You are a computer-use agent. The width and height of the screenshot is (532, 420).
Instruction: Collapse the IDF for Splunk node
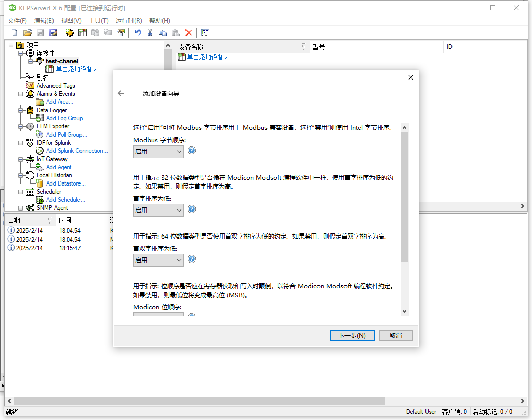21,143
